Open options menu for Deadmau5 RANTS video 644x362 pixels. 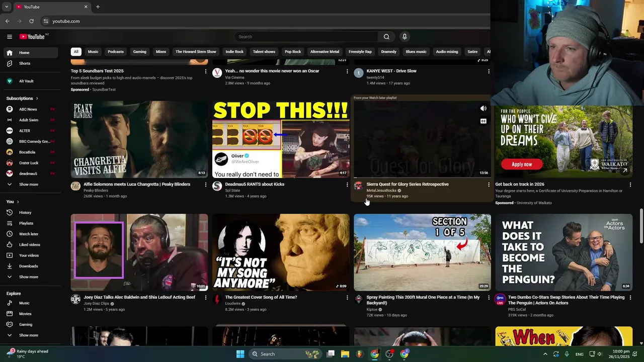(347, 185)
